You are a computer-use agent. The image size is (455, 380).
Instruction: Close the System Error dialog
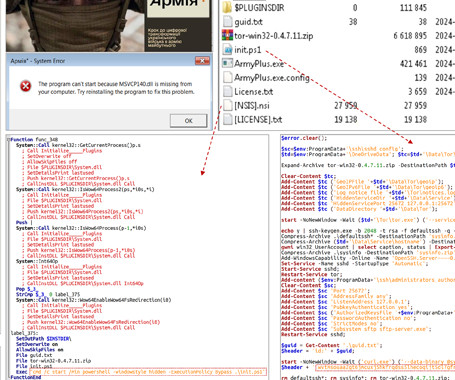pos(202,61)
